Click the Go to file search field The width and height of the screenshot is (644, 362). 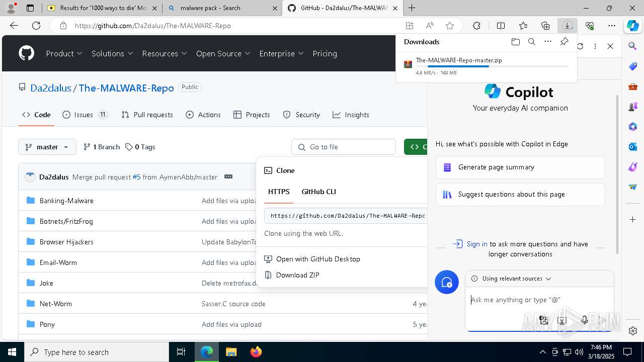pyautogui.click(x=344, y=147)
